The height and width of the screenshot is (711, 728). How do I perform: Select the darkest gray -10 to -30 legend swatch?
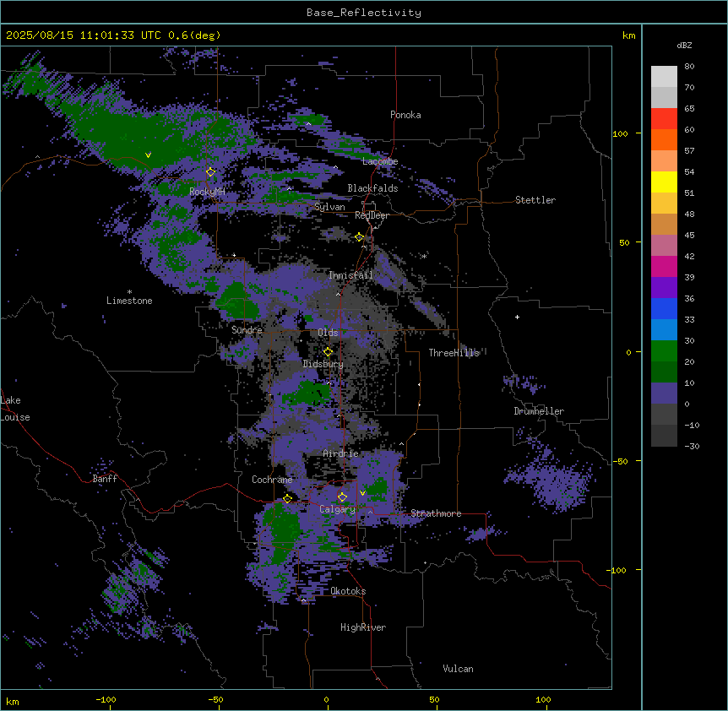point(664,436)
